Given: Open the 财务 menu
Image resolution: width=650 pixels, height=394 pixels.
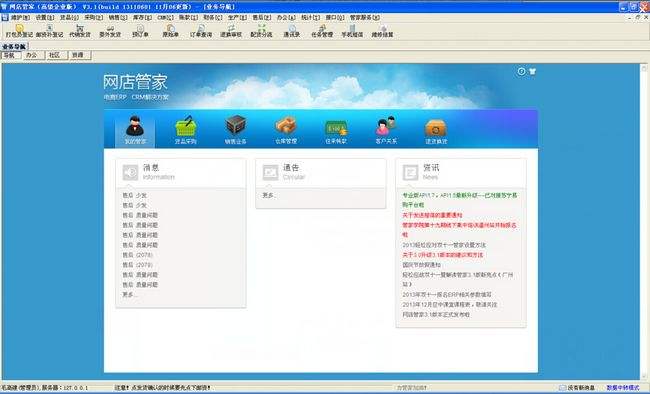Looking at the screenshot, I should (x=213, y=17).
